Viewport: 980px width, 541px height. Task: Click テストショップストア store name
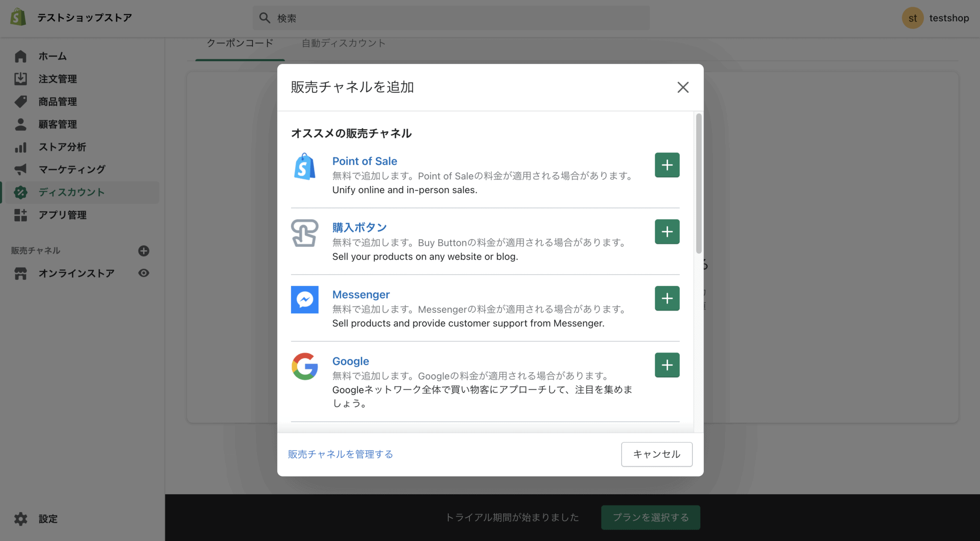pos(85,18)
